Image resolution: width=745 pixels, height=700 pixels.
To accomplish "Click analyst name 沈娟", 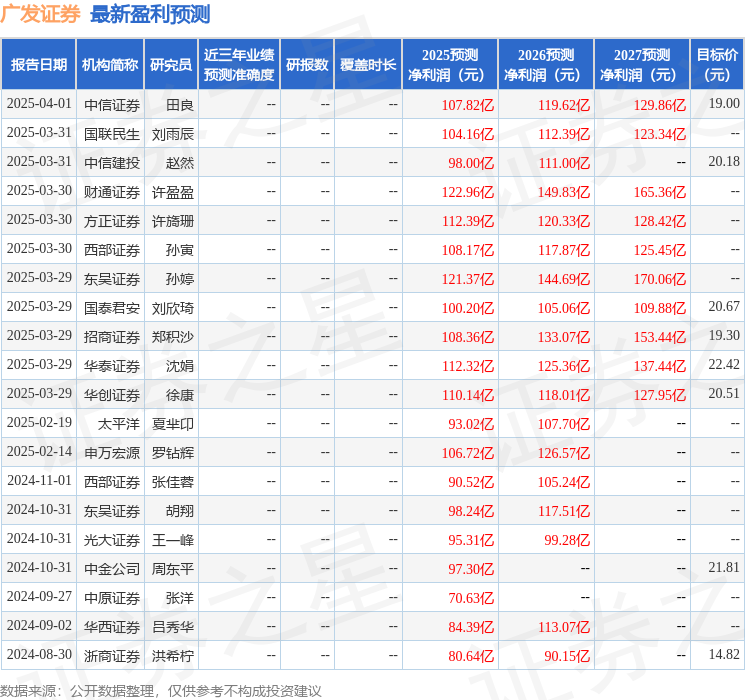I will coord(180,366).
